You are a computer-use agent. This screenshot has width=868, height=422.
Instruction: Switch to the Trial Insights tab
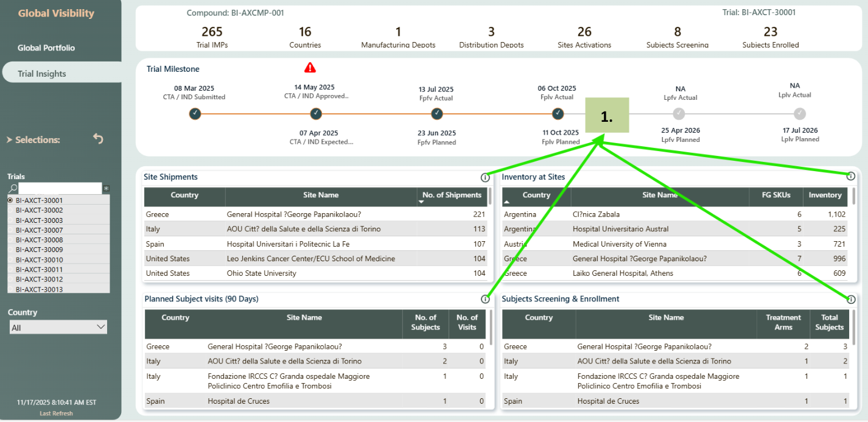click(x=42, y=74)
